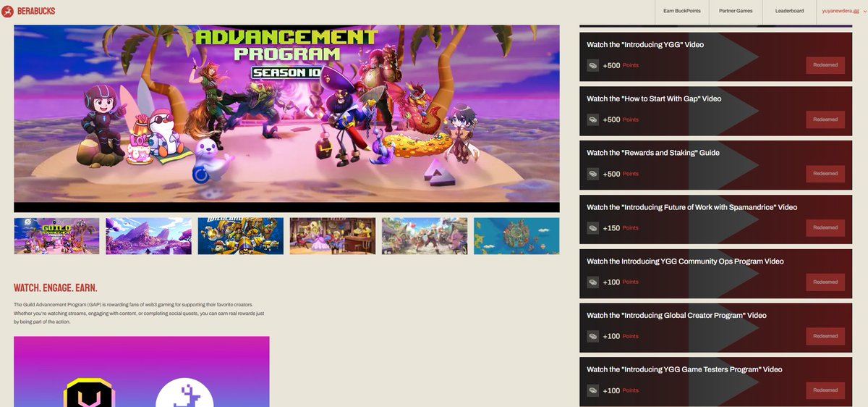Select the village battle scene thumbnail

(x=425, y=236)
